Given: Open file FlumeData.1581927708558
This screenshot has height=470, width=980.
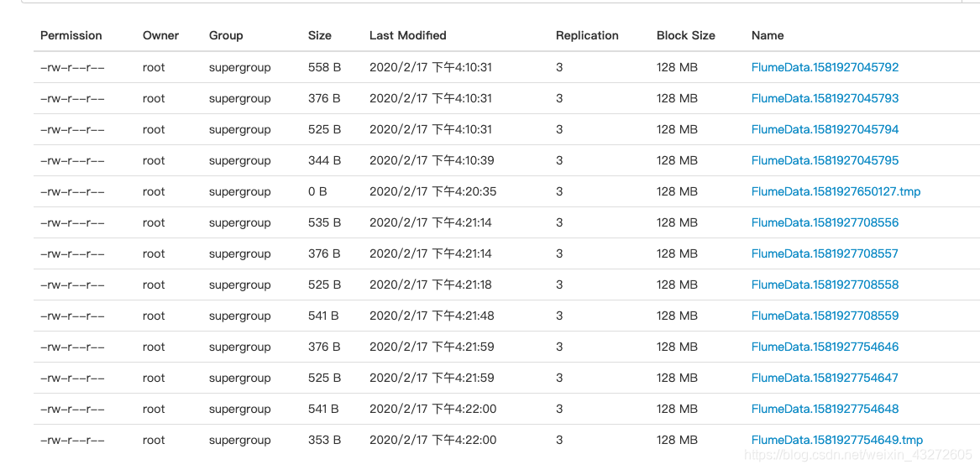Looking at the screenshot, I should point(825,285).
